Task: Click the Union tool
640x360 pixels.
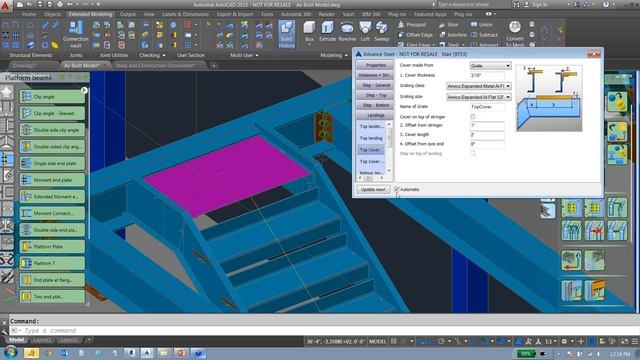Action: [x=482, y=24]
